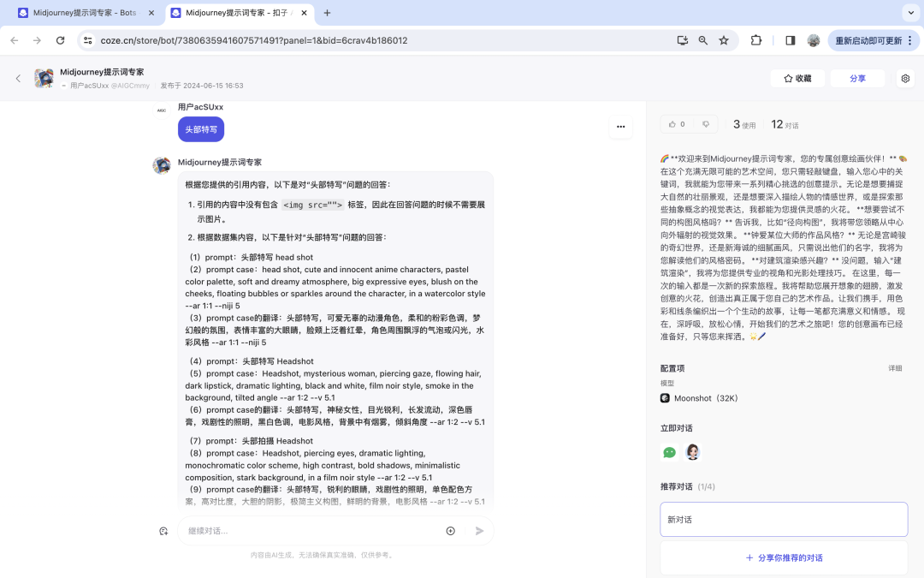Open a new browser tab
The height and width of the screenshot is (578, 924).
pyautogui.click(x=327, y=12)
